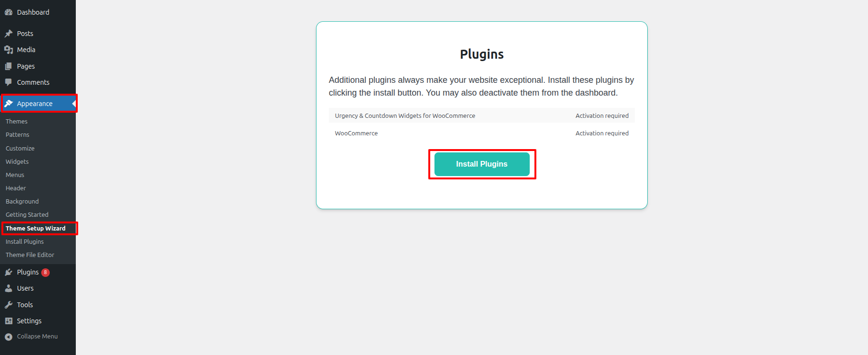
Task: Click the Dashboard gauge icon
Action: point(9,12)
